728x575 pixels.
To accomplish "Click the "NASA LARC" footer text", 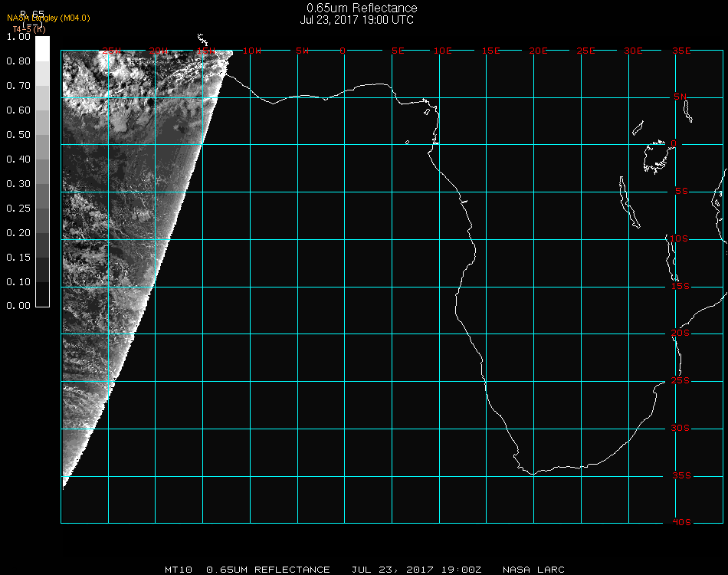I will pos(533,570).
